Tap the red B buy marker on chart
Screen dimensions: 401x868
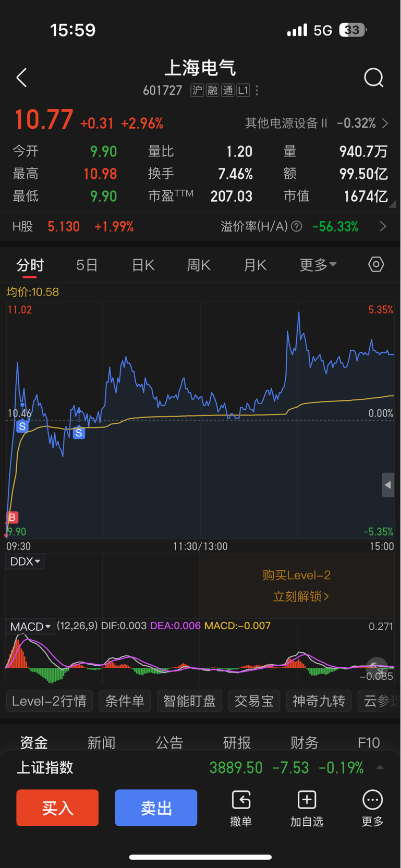coord(12,518)
